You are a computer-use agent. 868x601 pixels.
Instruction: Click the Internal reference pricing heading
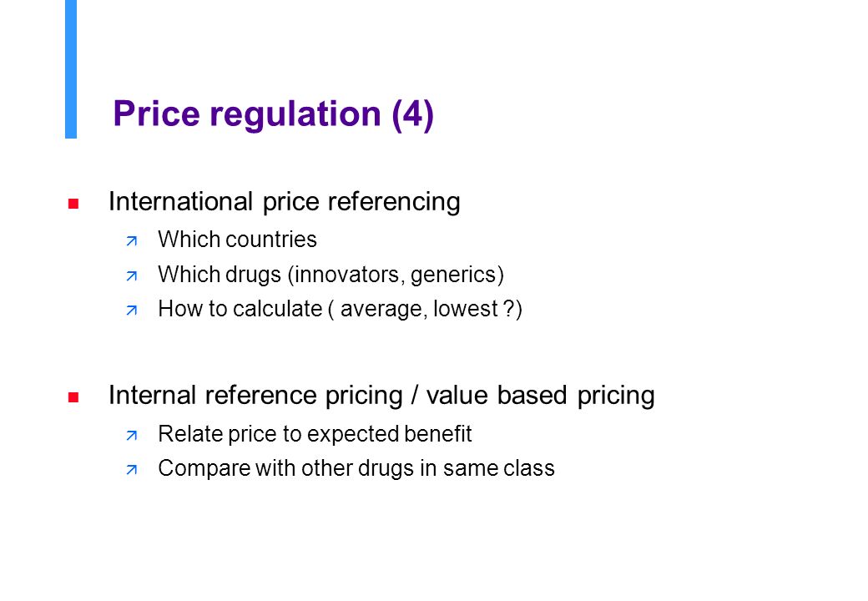pyautogui.click(x=255, y=396)
